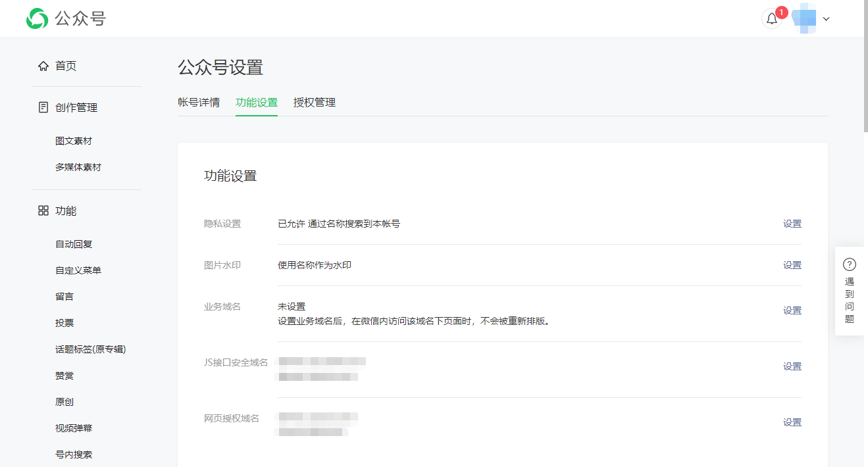Open notifications via the bell icon

(x=771, y=18)
